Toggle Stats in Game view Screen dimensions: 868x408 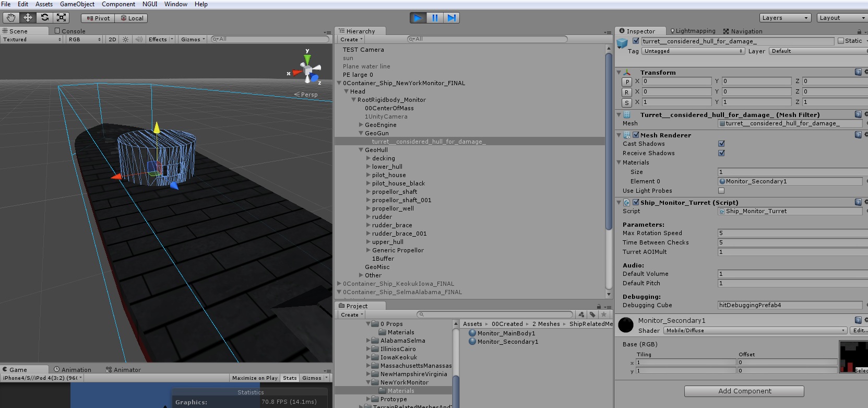(x=290, y=378)
